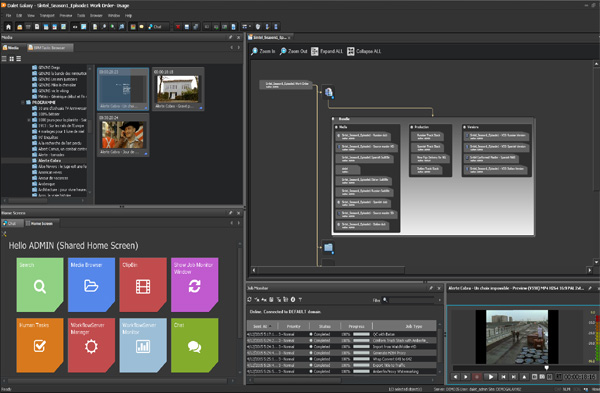The height and width of the screenshot is (393, 600).
Task: Click the yellow speech bubble toolbar icon
Action: pos(142,27)
